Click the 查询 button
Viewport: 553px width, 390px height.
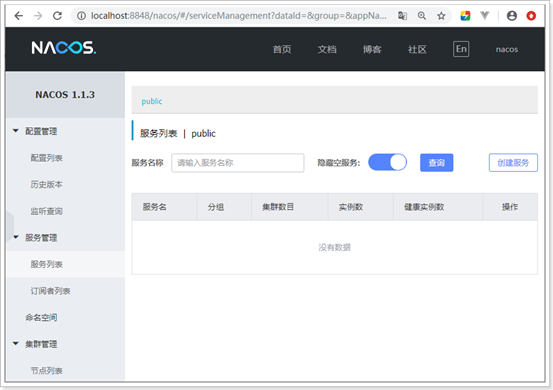437,163
